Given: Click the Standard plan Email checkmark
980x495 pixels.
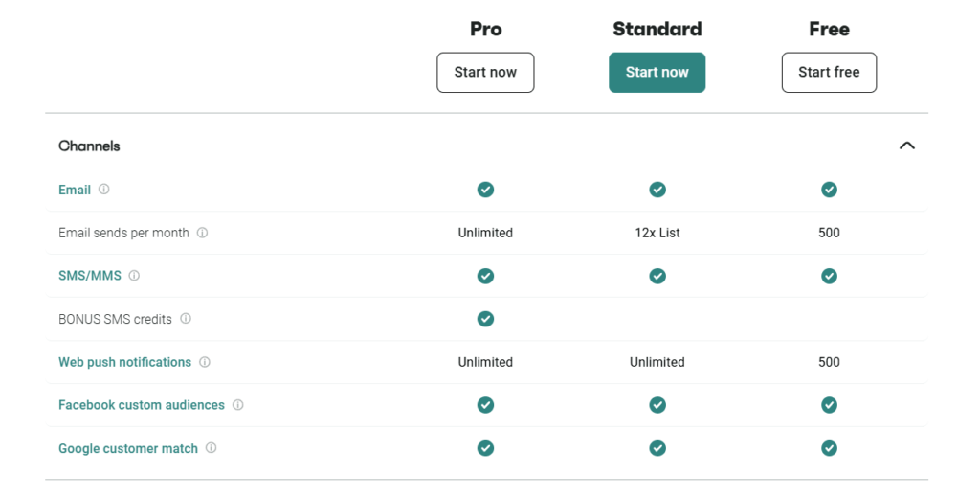Looking at the screenshot, I should coord(657,190).
